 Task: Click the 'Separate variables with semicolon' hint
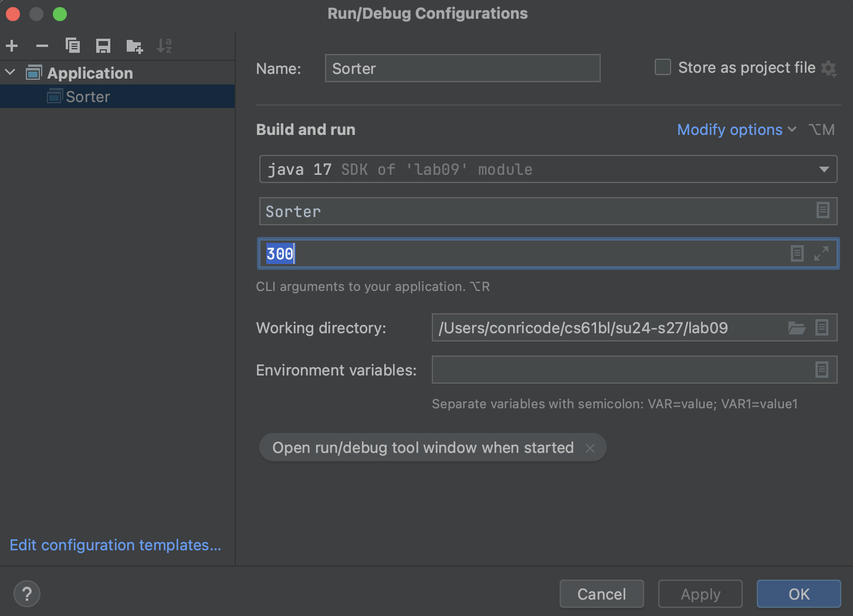615,404
